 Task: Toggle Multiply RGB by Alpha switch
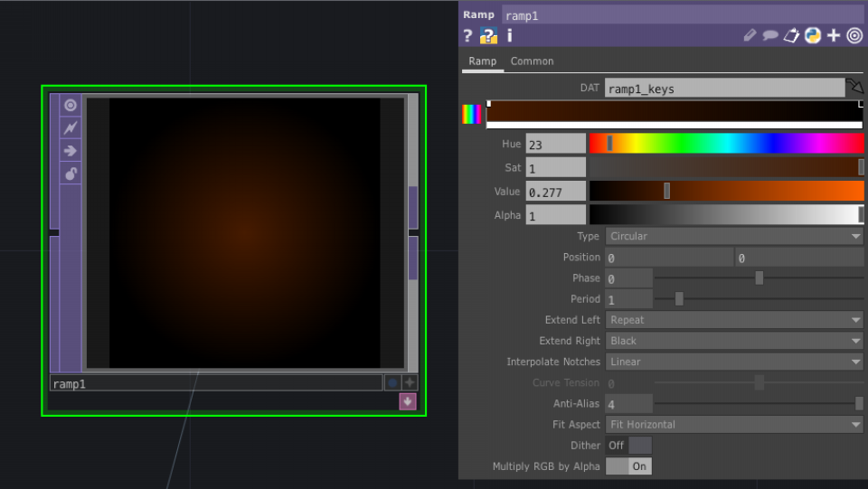(x=628, y=466)
